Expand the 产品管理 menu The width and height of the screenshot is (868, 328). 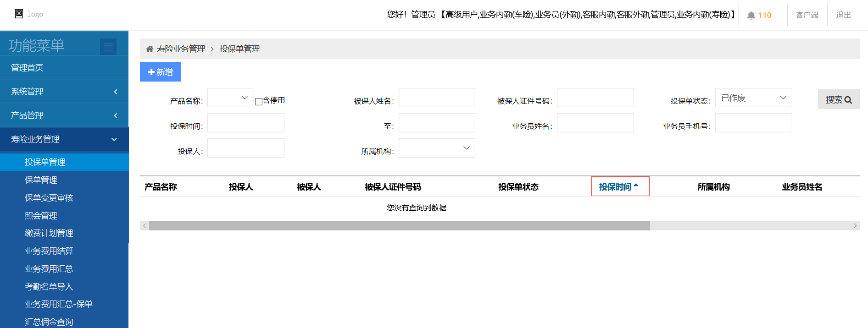(64, 115)
